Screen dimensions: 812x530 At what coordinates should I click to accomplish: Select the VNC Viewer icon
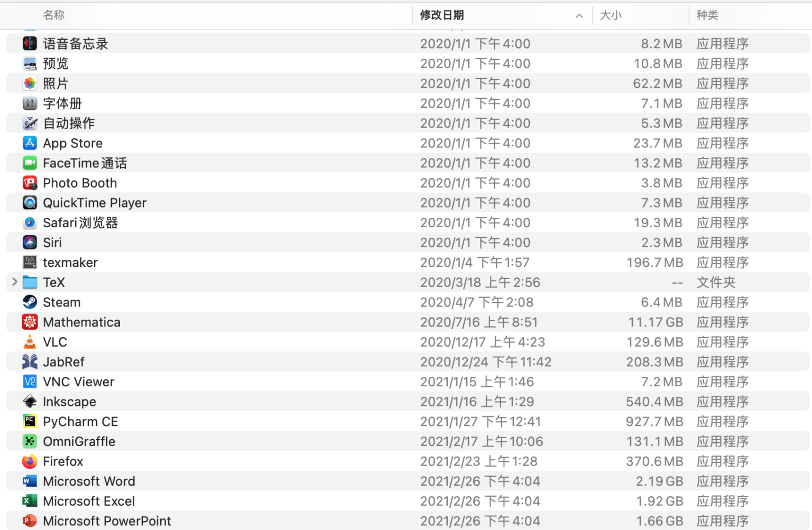pyautogui.click(x=30, y=382)
